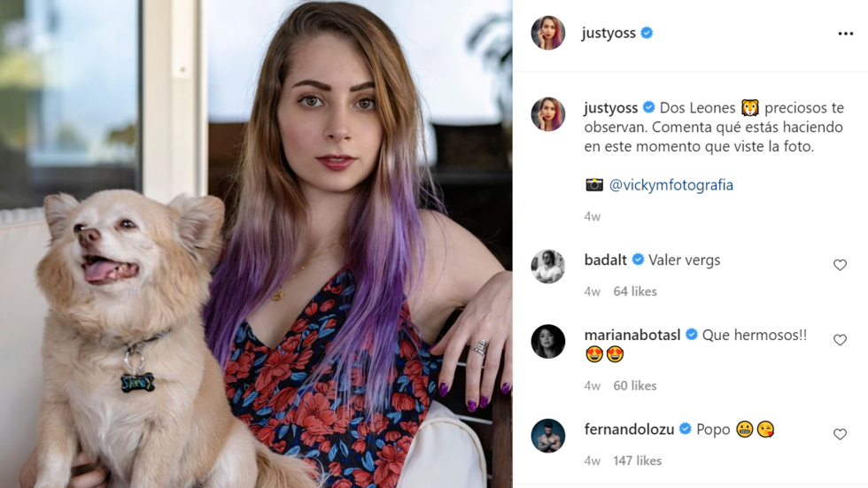Screen dimensions: 868x488
Task: Open fernandolozu's profile picture
Action: point(548,436)
